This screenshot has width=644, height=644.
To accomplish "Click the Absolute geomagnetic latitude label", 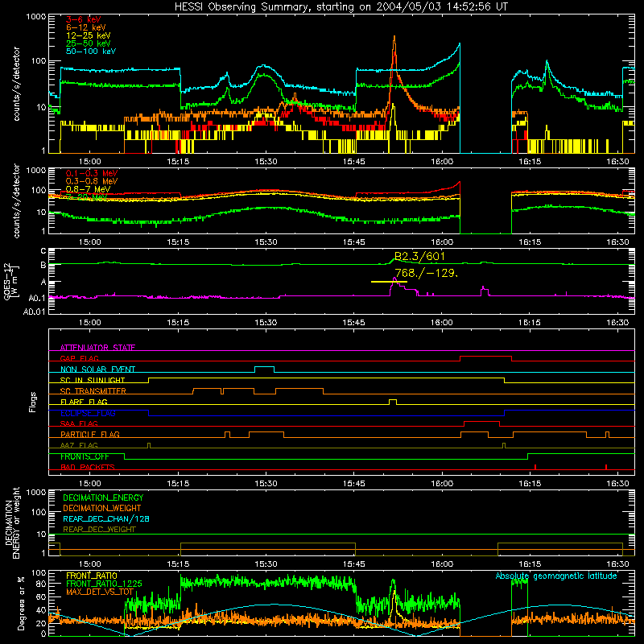I will point(556,576).
